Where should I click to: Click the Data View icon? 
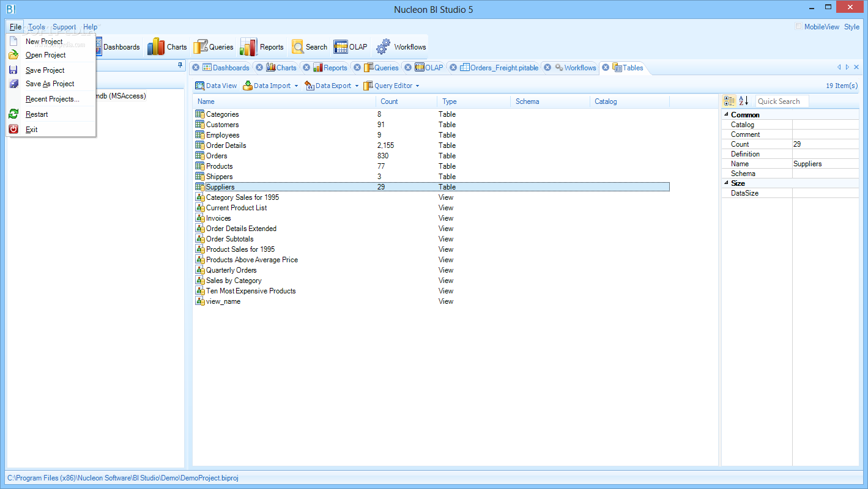pyautogui.click(x=199, y=86)
